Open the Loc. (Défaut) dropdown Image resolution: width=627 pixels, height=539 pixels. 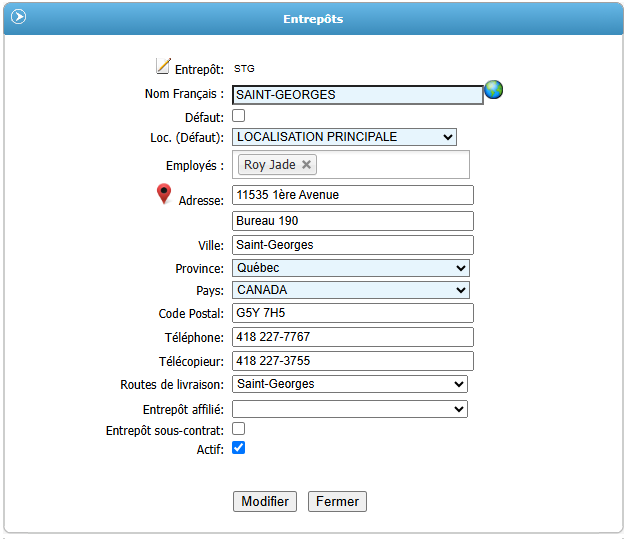point(344,137)
